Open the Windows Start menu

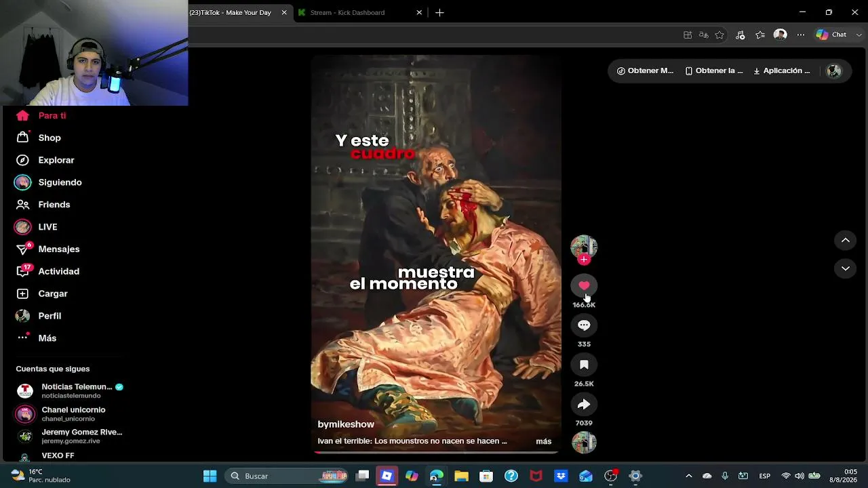210,476
